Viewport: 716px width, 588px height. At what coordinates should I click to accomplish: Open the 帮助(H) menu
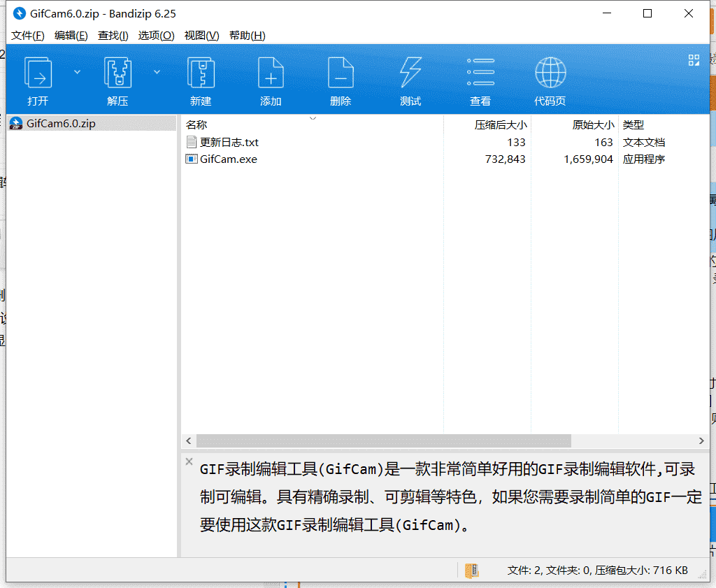[x=247, y=36]
